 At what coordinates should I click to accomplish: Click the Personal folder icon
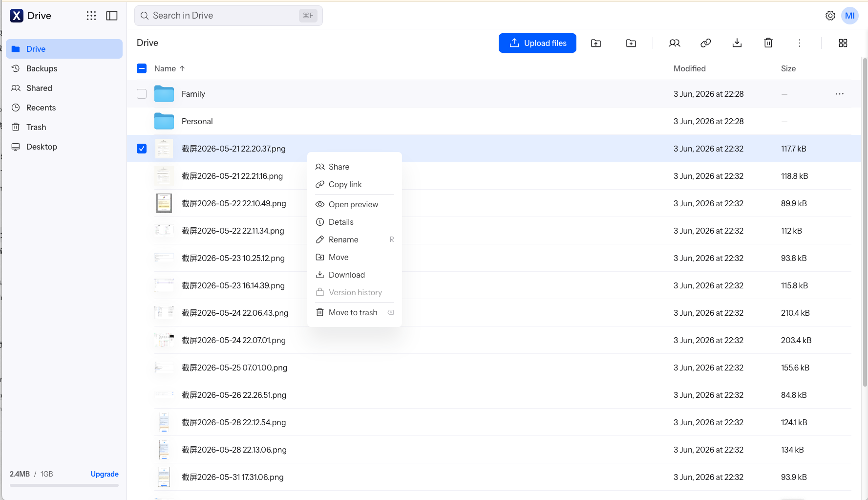(x=164, y=121)
